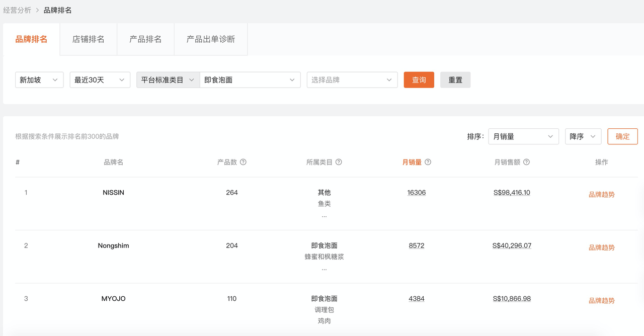Image resolution: width=644 pixels, height=336 pixels.
Task: Click monthly sales value 4384
Action: (x=417, y=299)
